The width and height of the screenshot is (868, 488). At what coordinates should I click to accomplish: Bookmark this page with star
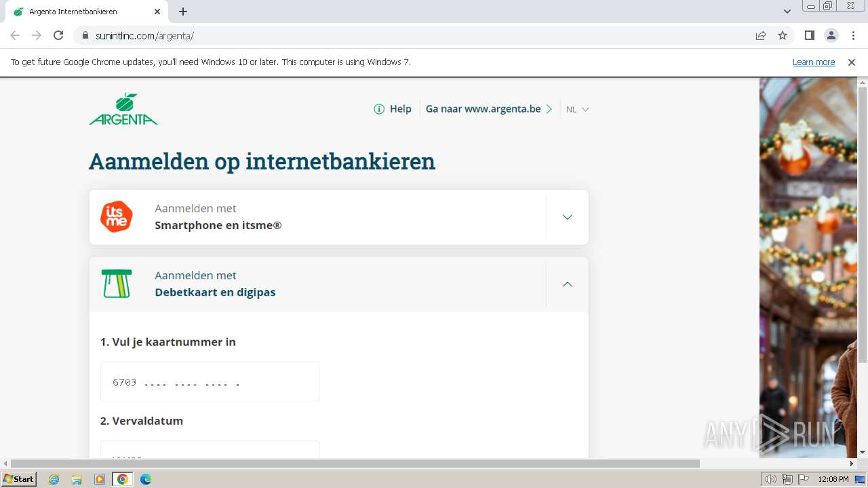point(783,35)
